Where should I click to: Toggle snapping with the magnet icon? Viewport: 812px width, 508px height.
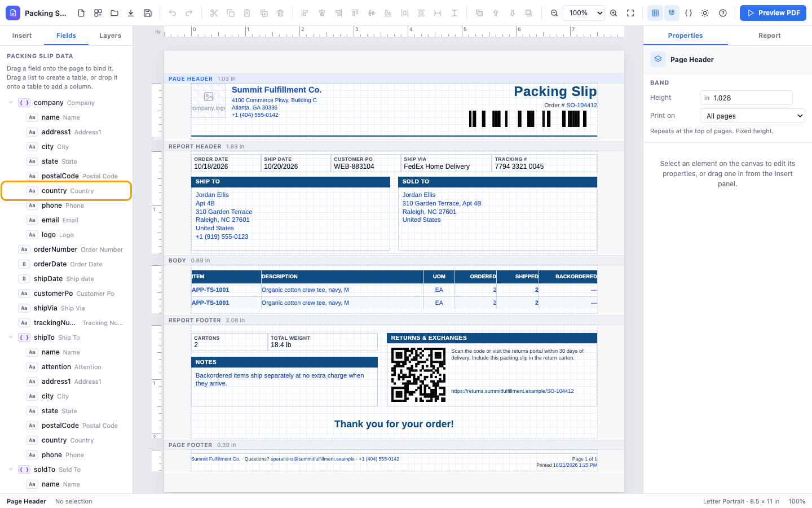coord(672,13)
